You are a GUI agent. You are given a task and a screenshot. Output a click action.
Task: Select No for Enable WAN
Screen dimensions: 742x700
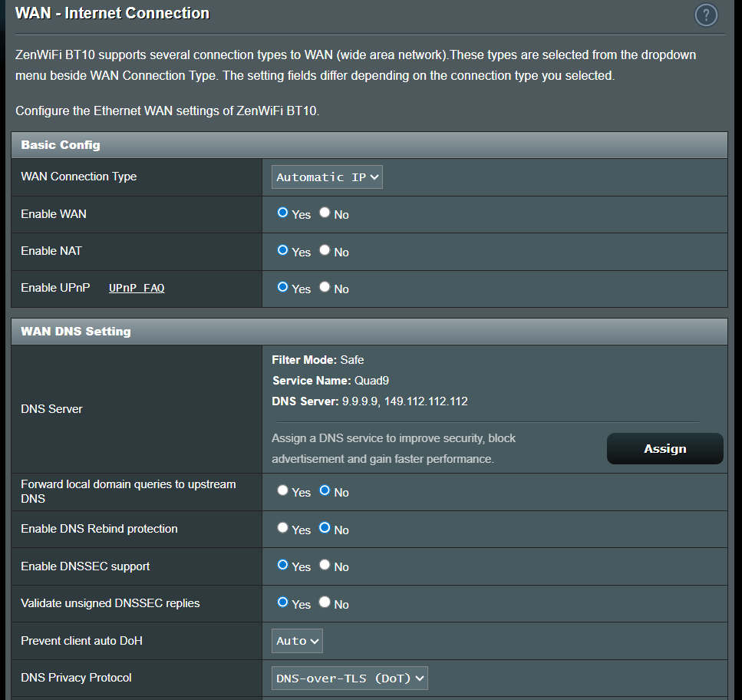coord(325,213)
